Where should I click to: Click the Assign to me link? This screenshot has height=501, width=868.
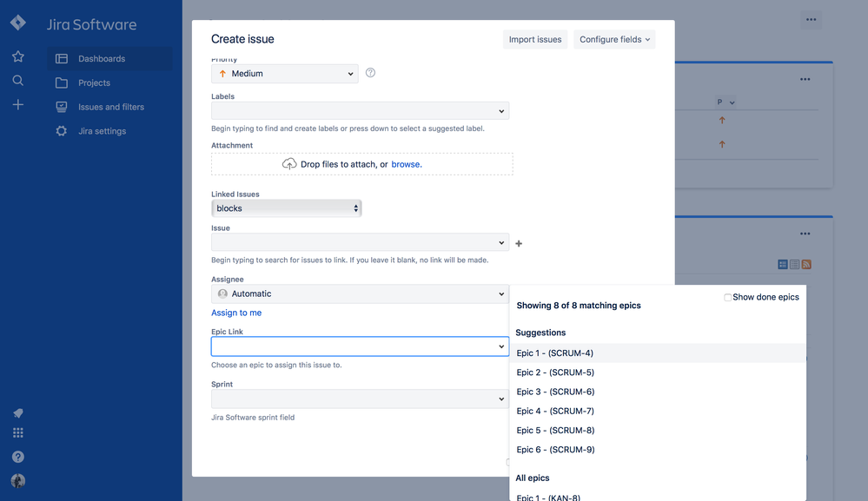(236, 313)
